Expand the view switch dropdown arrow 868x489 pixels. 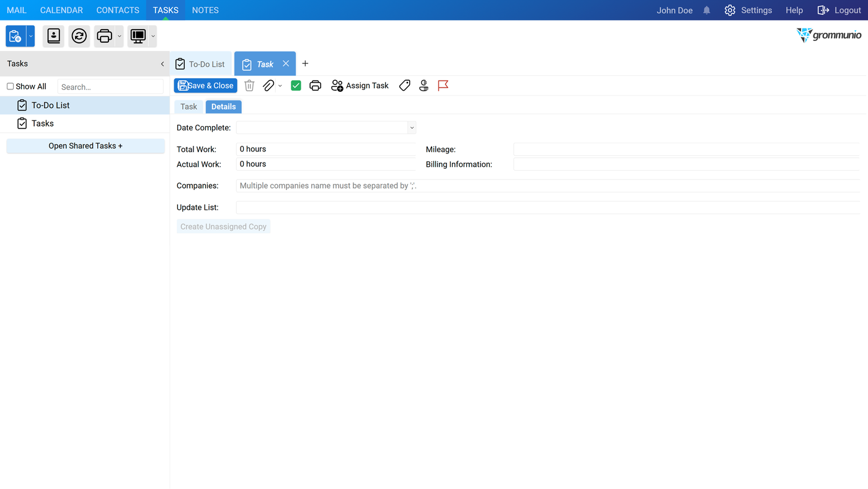pyautogui.click(x=153, y=37)
